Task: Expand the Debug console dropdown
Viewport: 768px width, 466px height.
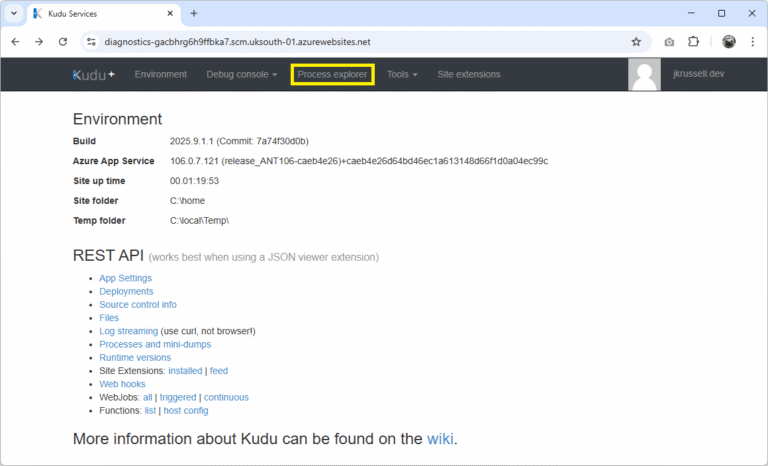Action: point(241,74)
